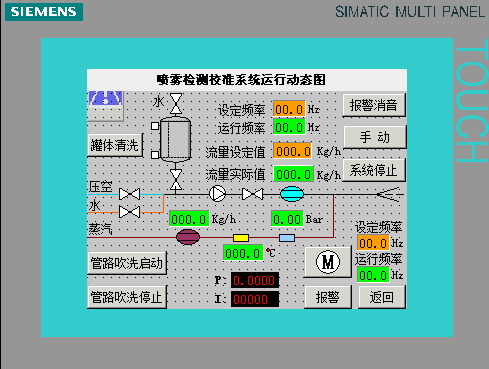The width and height of the screenshot is (489, 369).
Task: Click the pump symbol on main pipeline
Action: click(217, 193)
